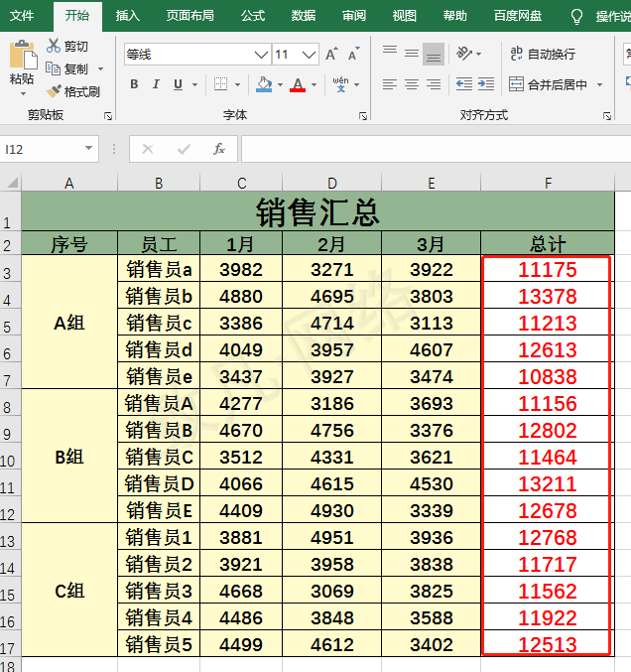Increase indent icon
Viewport: 631px width, 672px height.
[486, 84]
